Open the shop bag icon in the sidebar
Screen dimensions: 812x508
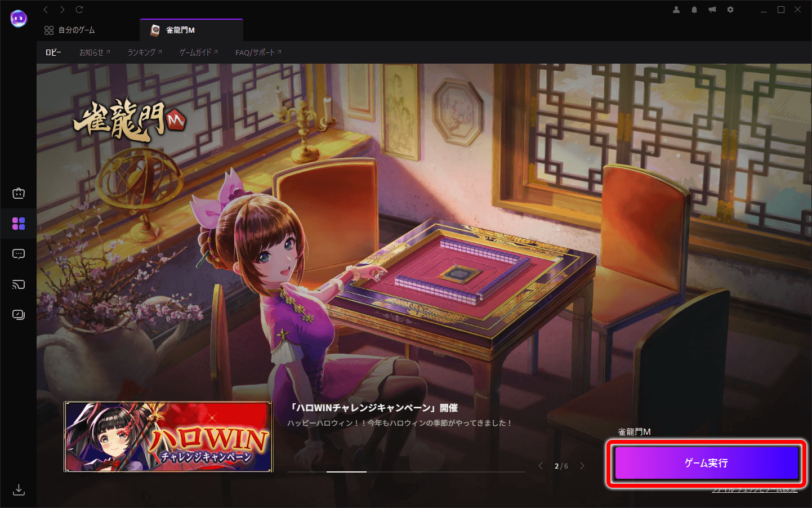19,194
